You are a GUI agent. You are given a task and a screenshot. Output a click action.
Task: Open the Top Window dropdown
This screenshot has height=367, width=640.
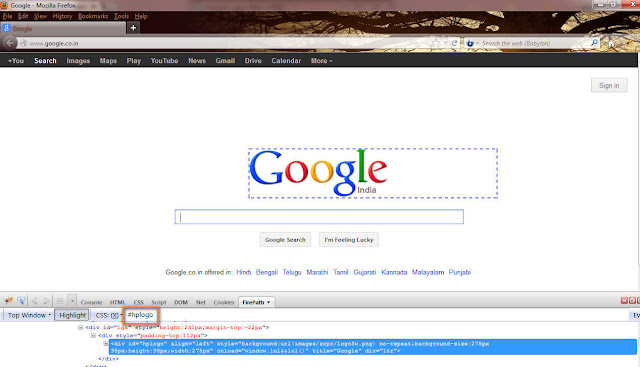tap(29, 315)
